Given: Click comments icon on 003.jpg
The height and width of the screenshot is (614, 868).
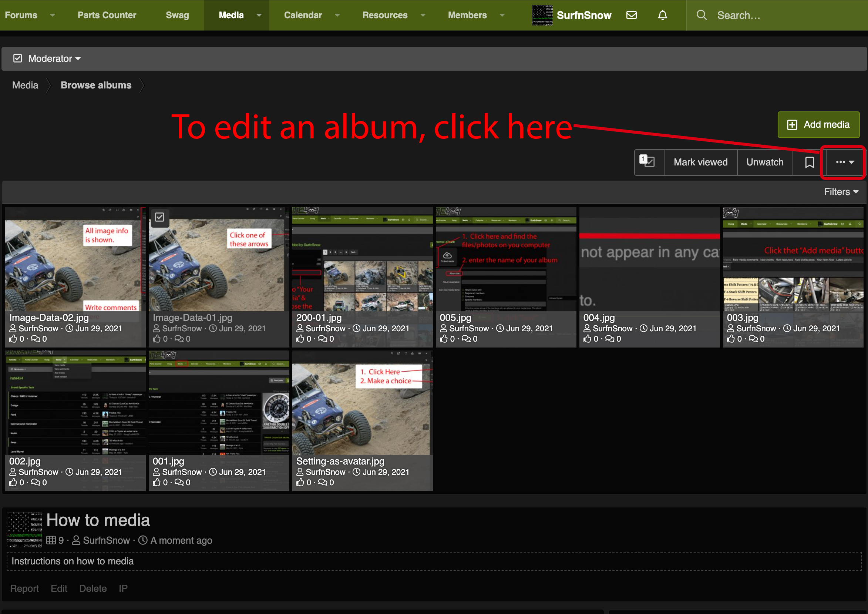Looking at the screenshot, I should (x=753, y=339).
